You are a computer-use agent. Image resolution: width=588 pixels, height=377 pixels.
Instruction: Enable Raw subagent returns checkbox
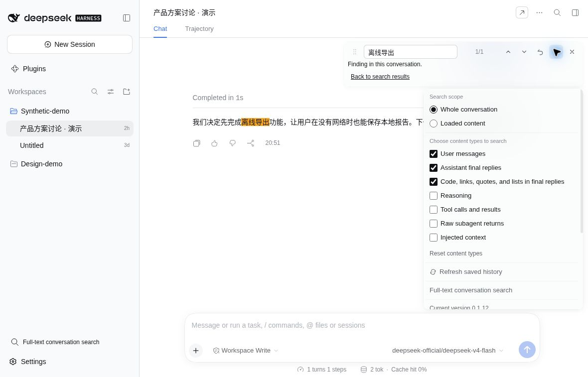coord(434,223)
